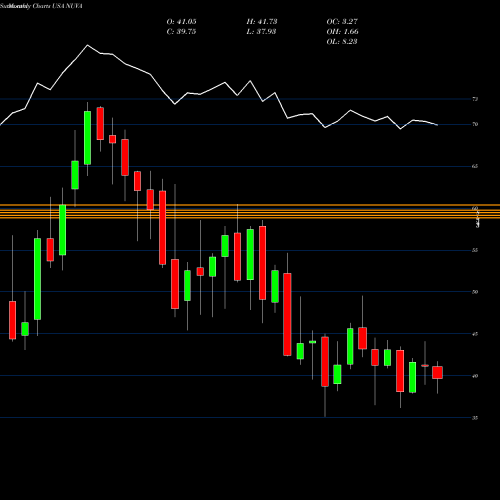The height and width of the screenshot is (500, 500).
Task: Select the 65 price axis label
Action: coord(475,166)
